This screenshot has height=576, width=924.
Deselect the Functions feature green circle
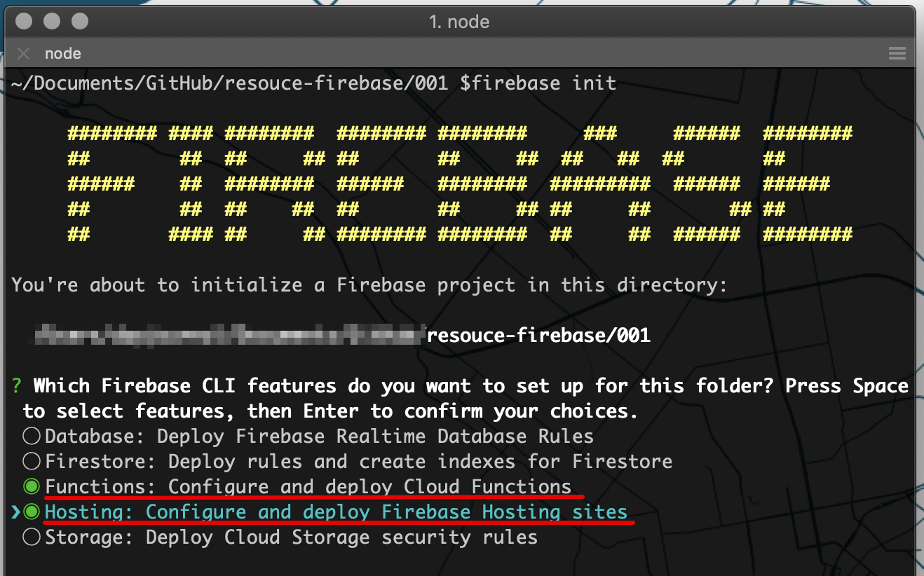32,486
